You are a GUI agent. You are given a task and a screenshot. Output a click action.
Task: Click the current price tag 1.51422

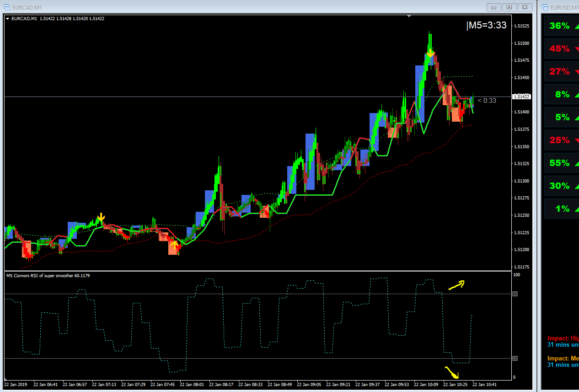tap(521, 97)
